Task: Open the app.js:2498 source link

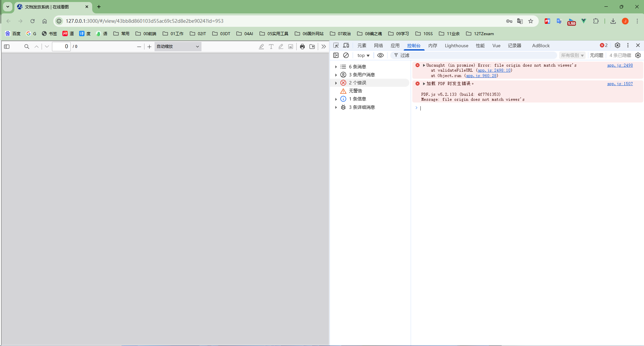Action: click(x=620, y=65)
